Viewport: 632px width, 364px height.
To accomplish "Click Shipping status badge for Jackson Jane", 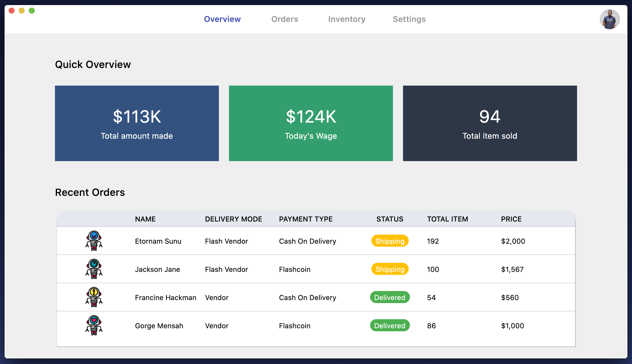I will [390, 269].
